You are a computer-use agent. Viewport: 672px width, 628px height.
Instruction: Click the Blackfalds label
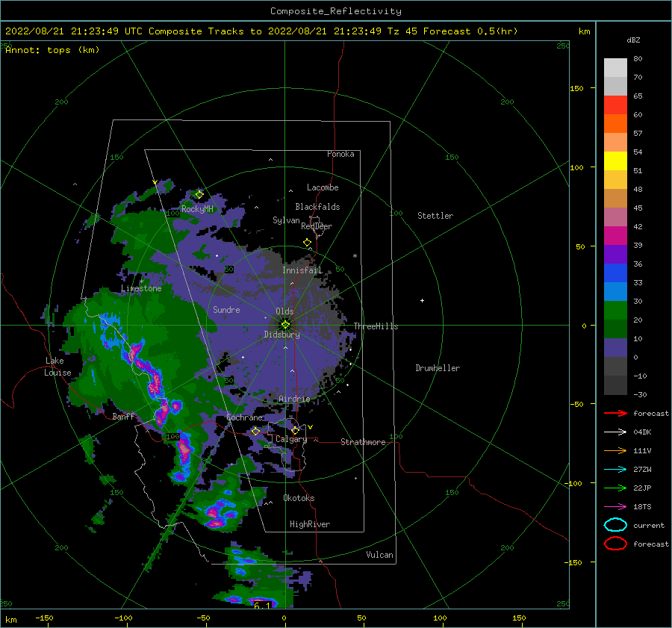pyautogui.click(x=317, y=207)
